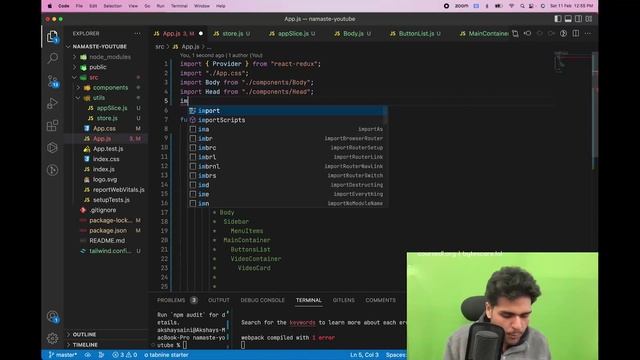Open the Terminal menu in menu bar

(x=179, y=6)
